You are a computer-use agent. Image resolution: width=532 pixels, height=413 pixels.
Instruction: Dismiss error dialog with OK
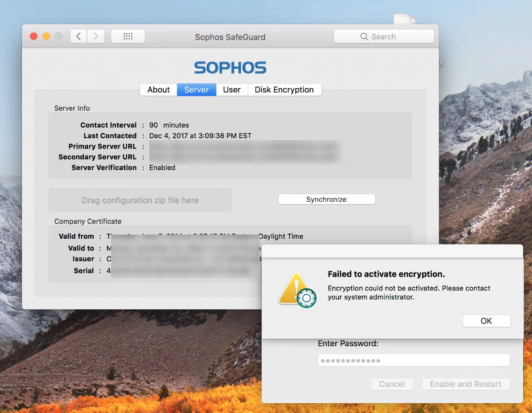click(486, 321)
